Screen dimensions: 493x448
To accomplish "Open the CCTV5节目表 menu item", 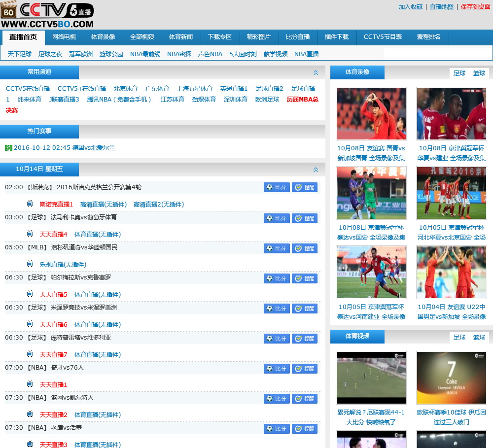I will tap(383, 37).
